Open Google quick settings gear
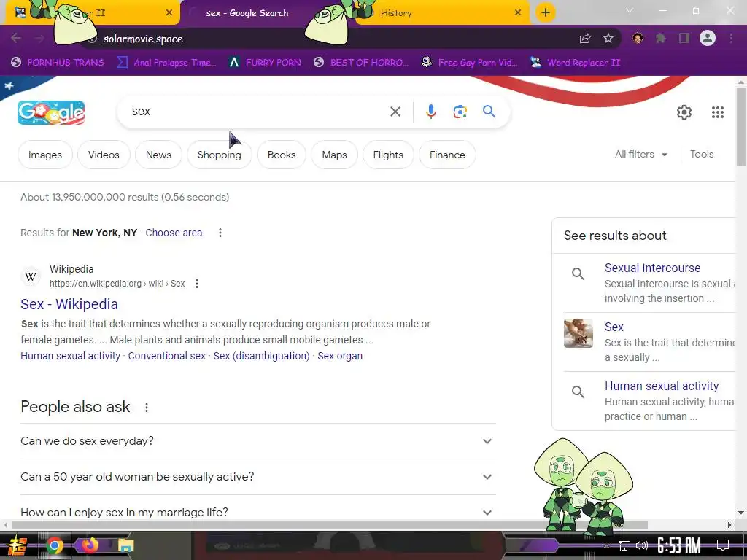747x560 pixels. pos(684,112)
